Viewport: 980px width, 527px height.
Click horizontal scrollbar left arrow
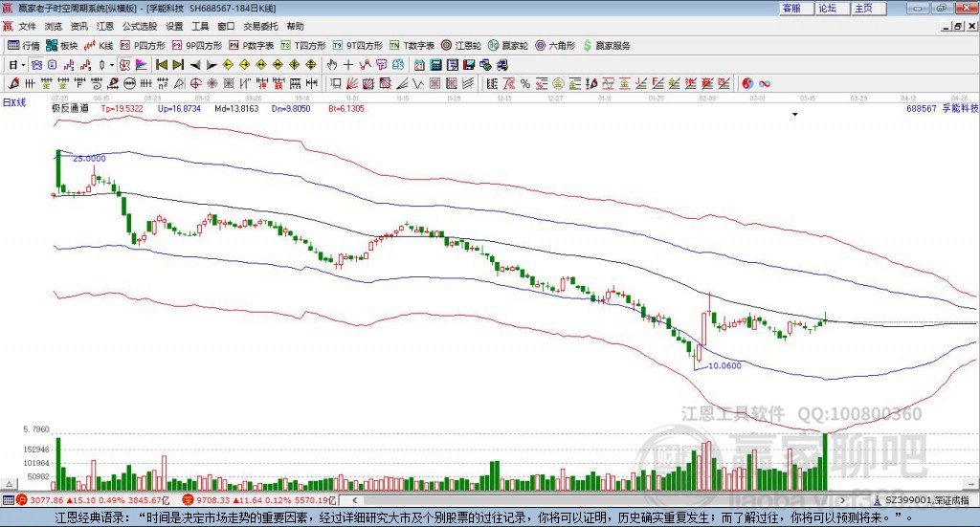354,500
